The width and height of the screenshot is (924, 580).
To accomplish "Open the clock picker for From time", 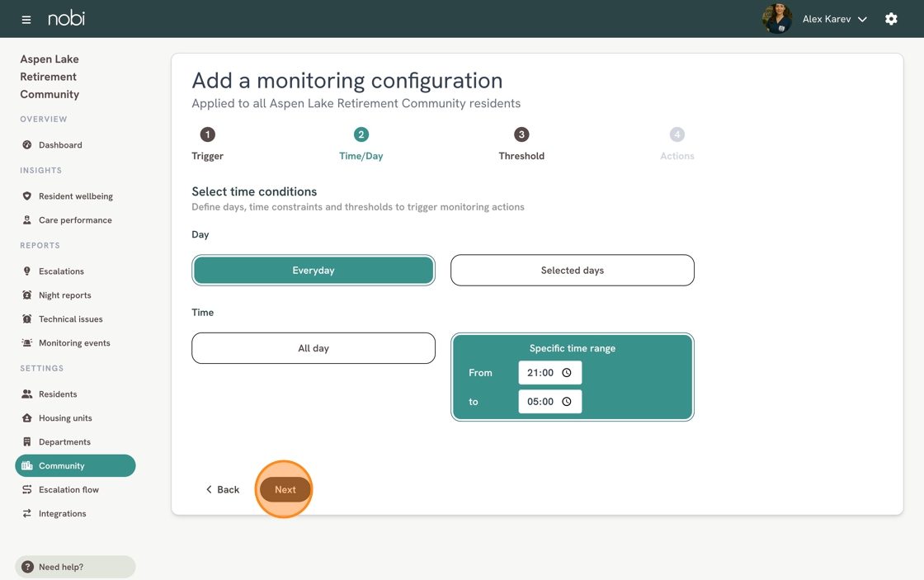I will coord(566,373).
